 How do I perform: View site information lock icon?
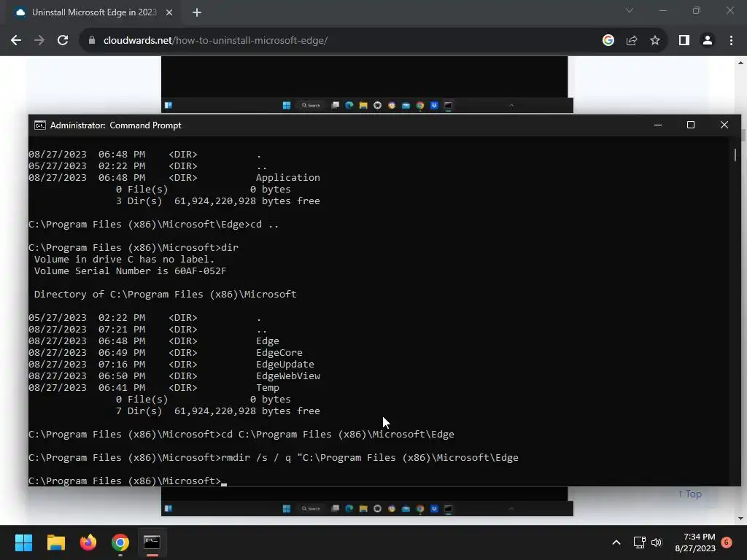(x=92, y=41)
